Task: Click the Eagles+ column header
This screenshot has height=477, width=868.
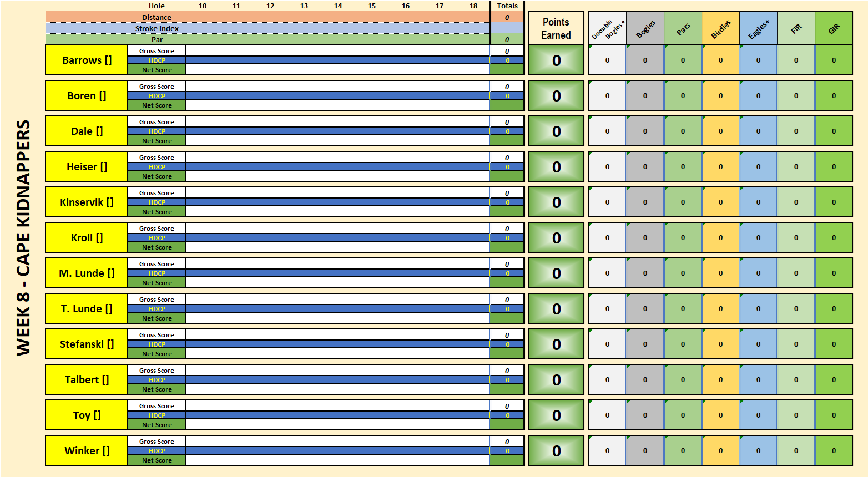Action: point(758,28)
